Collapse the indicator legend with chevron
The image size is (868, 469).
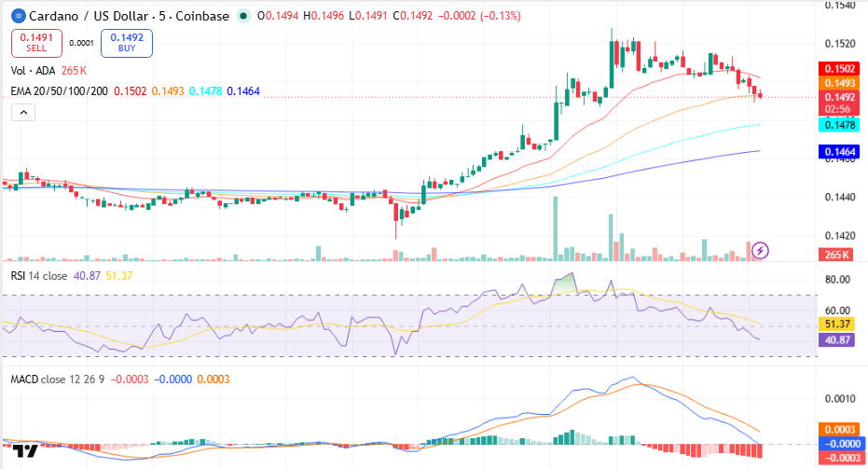point(23,113)
